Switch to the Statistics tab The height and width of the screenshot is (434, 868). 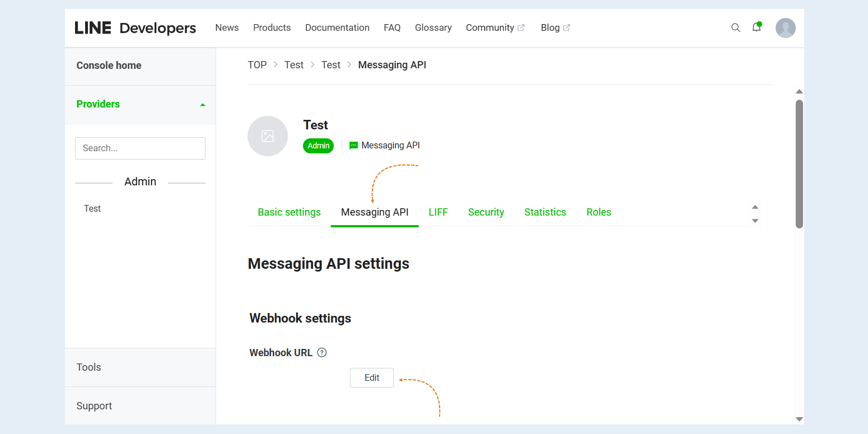(x=545, y=212)
